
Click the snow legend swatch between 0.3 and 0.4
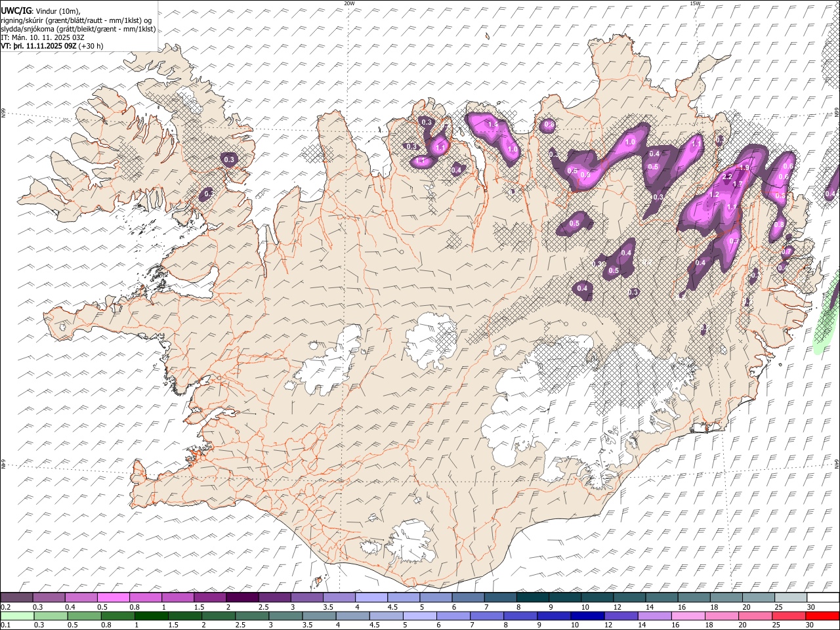[x=49, y=598]
